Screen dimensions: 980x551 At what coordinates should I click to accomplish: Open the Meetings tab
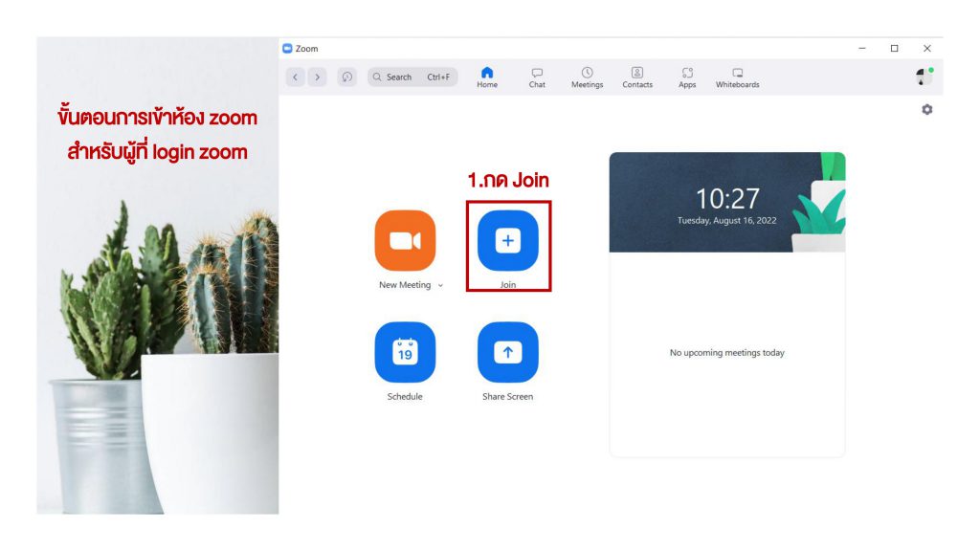click(587, 77)
